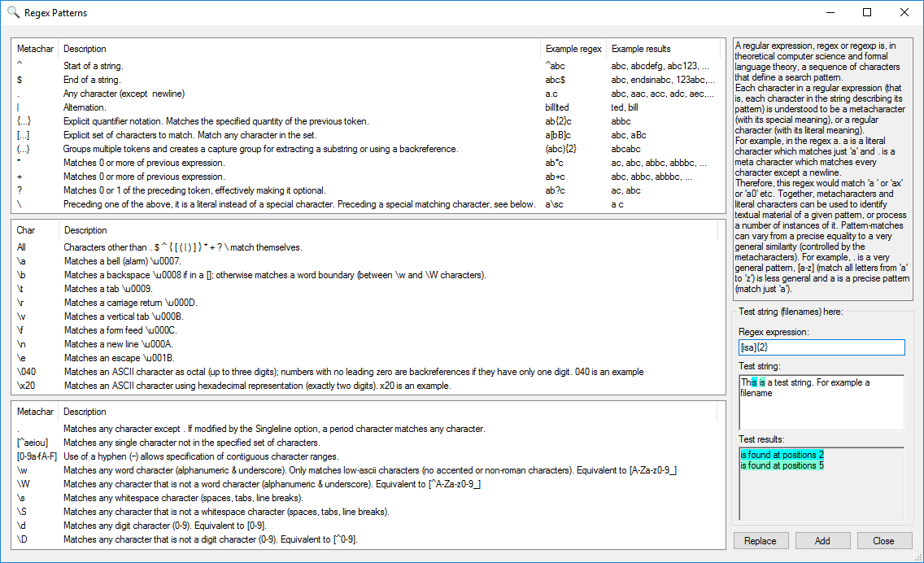This screenshot has width=924, height=563.
Task: Click the Example regex column header
Action: [573, 49]
